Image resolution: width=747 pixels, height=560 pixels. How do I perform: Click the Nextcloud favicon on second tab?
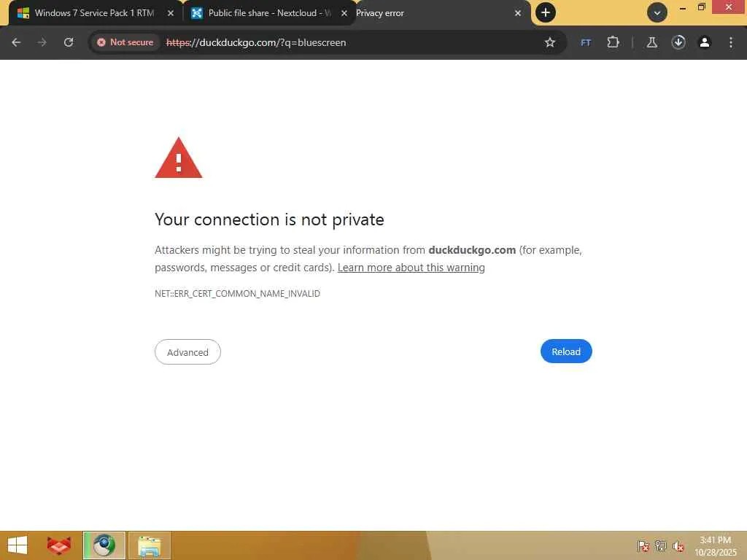click(196, 13)
